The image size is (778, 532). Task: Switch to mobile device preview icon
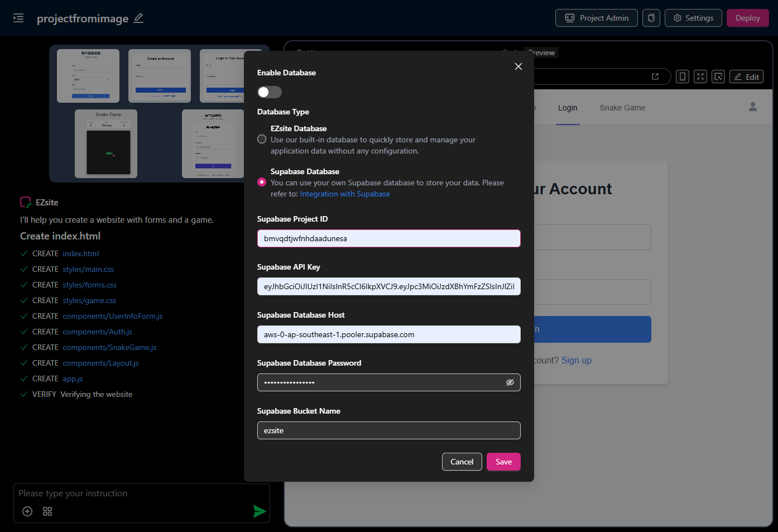(x=682, y=76)
